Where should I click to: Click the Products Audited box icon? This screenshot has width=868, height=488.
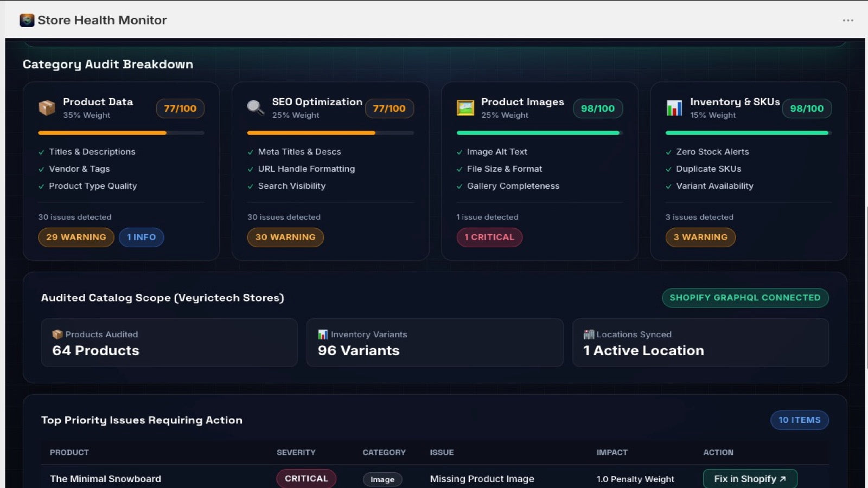pyautogui.click(x=57, y=335)
